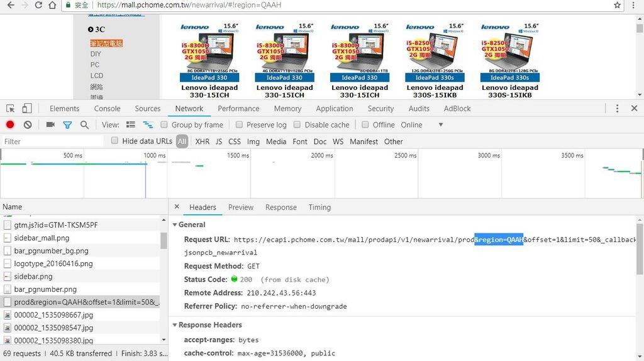This screenshot has width=644, height=361.
Task: View the request Timing tab
Action: (319, 207)
